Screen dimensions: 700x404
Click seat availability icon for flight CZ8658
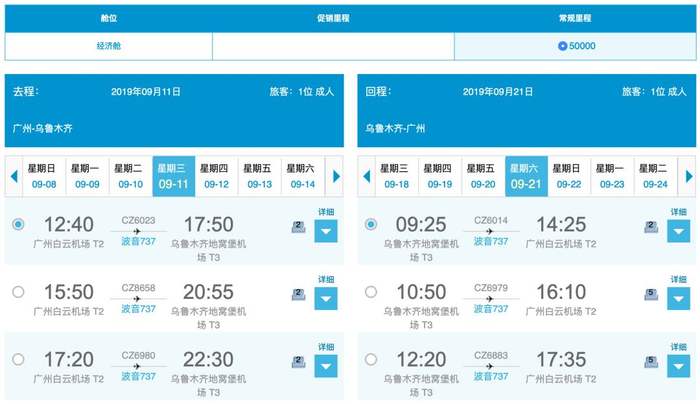coord(298,294)
